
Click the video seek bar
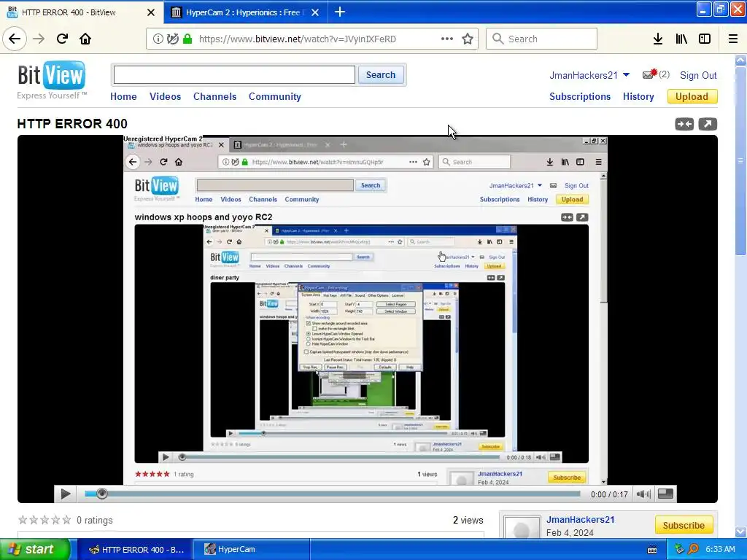[333, 494]
